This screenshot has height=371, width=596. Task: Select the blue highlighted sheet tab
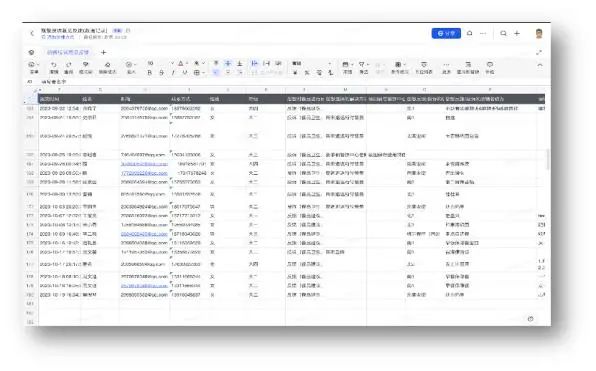coord(68,52)
